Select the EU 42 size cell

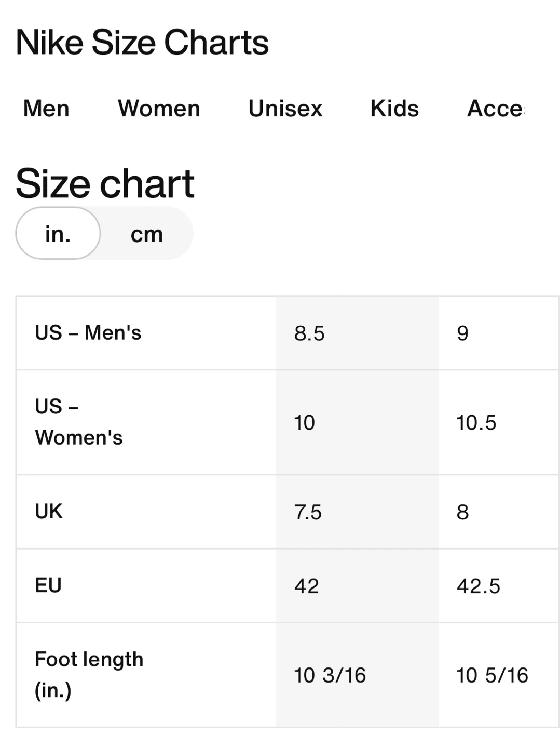pyautogui.click(x=307, y=586)
